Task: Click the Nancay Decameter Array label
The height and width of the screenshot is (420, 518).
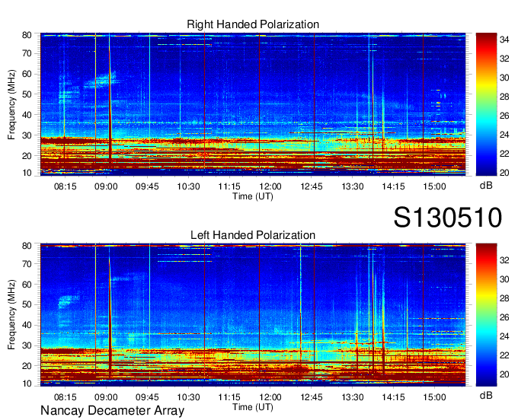Action: pos(112,411)
